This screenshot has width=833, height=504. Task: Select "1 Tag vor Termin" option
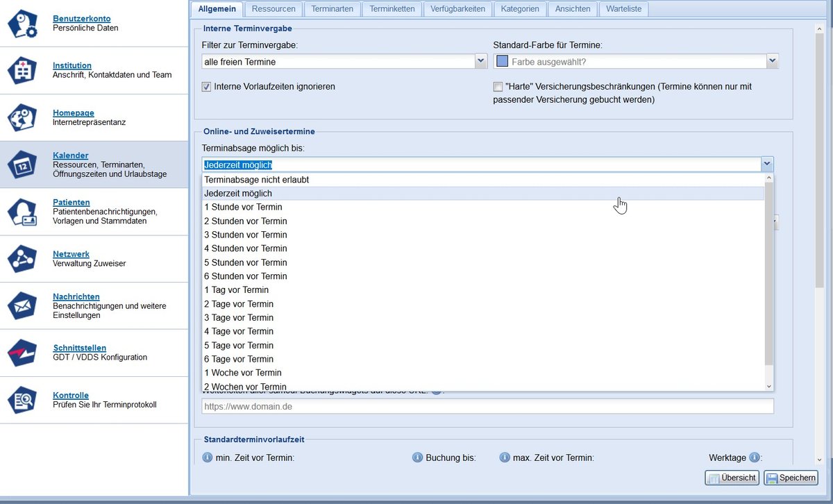pos(237,290)
